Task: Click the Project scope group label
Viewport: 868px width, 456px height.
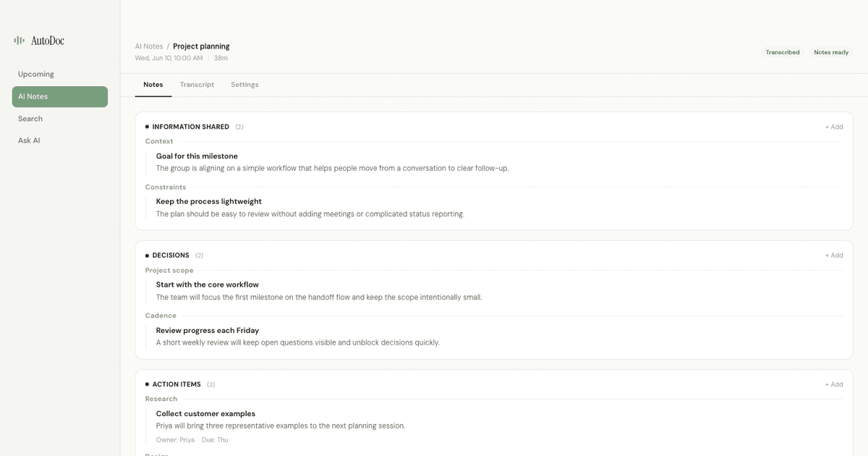Action: coord(169,271)
